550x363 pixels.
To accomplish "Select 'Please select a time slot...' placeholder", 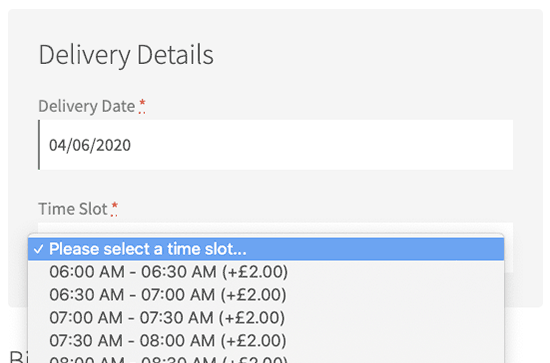I will [x=266, y=249].
